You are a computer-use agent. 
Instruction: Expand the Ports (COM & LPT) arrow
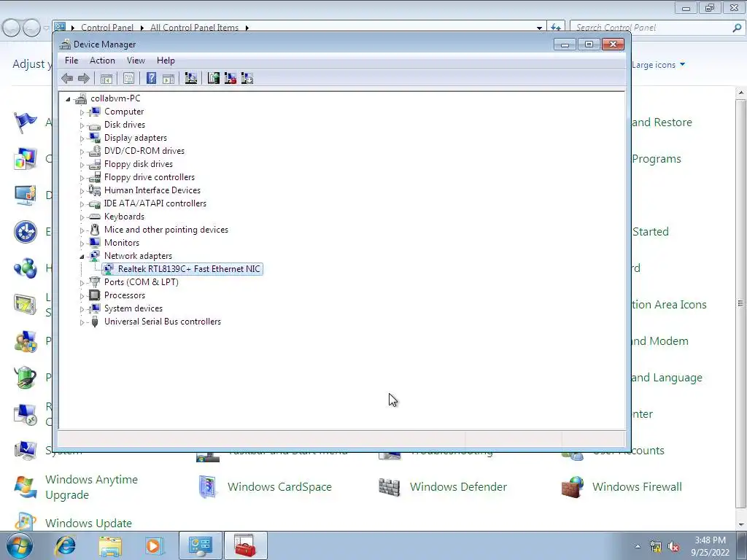click(x=82, y=283)
